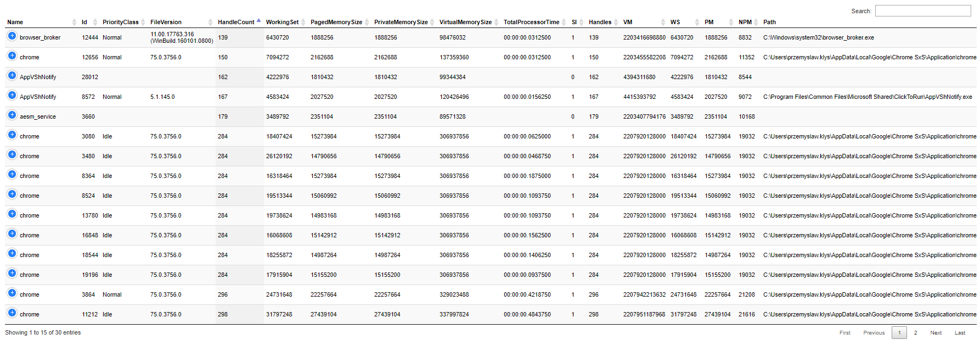Sort by the FileVersion column
980x345 pixels.
click(166, 23)
